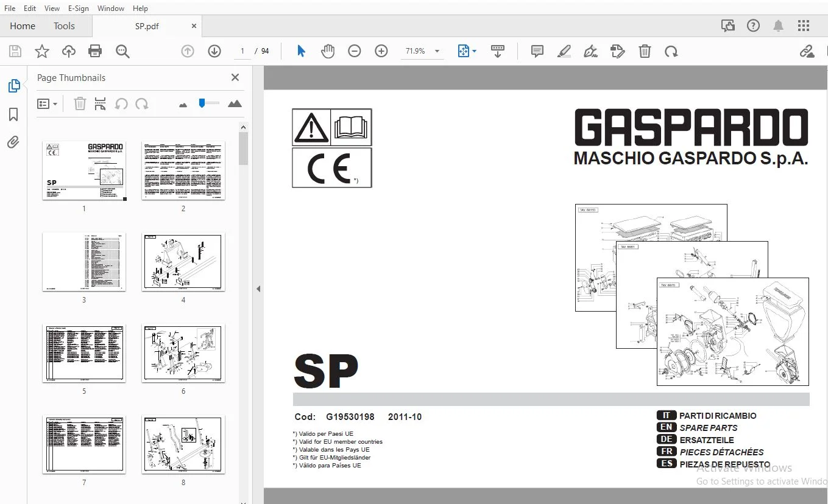Go to next page arrow
This screenshot has height=504, width=828.
214,52
